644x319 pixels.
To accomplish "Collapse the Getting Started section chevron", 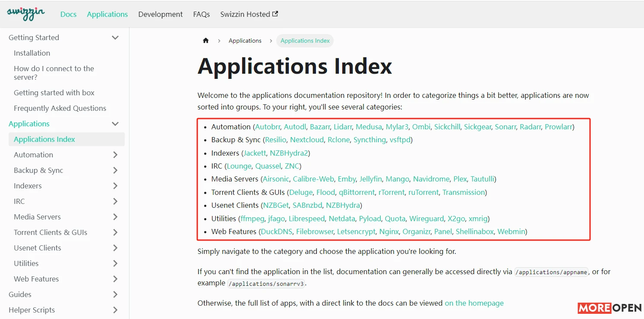I will tap(115, 38).
